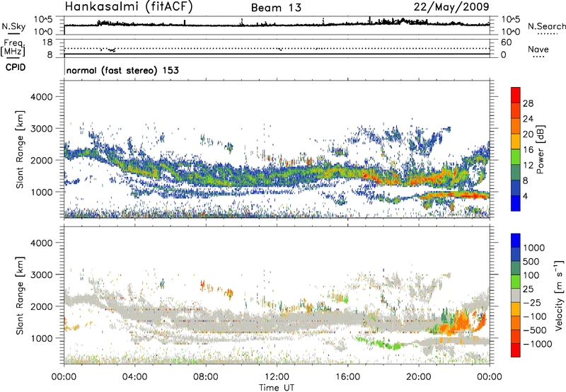Click power panel 'Slant Range [km]' axis title
Image resolution: width=566 pixels, height=392 pixels.
pos(20,149)
